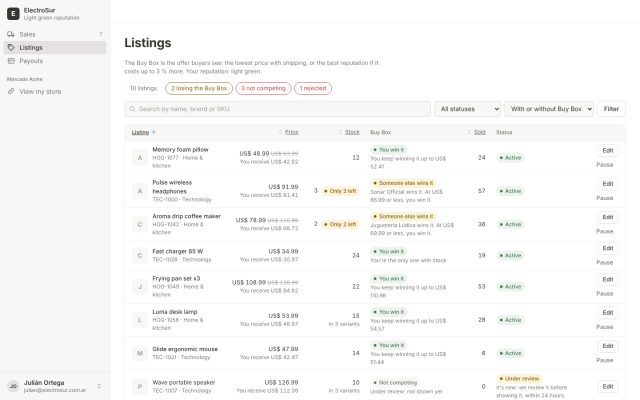The image size is (640, 400).
Task: Click the Sales truck icon
Action: coord(11,34)
